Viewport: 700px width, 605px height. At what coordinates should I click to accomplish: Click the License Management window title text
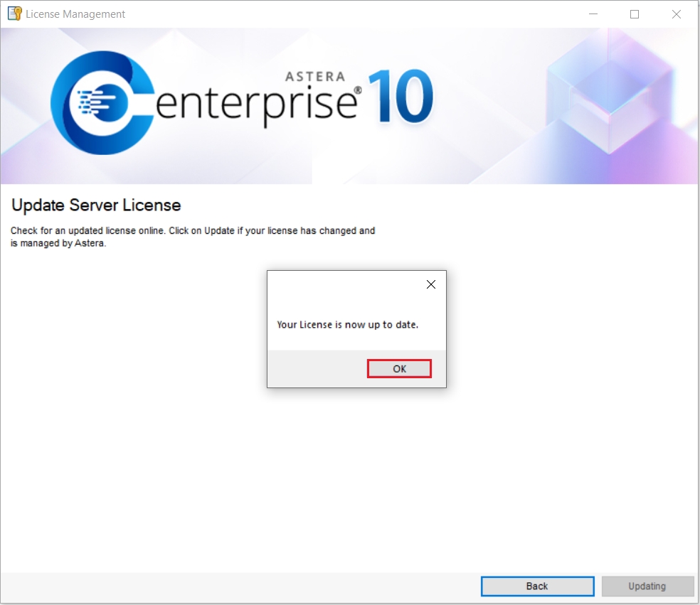click(x=75, y=14)
